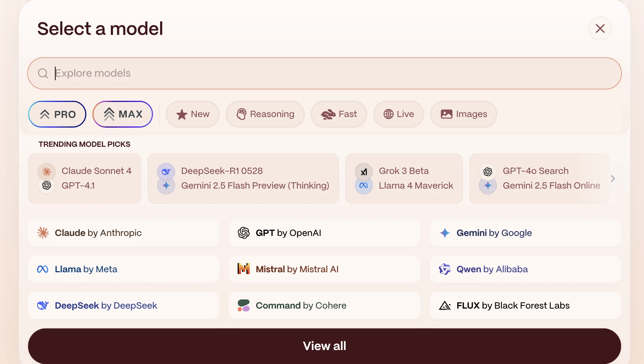This screenshot has width=644, height=364.
Task: Click the Meta infinity logo for Llama
Action: point(43,269)
